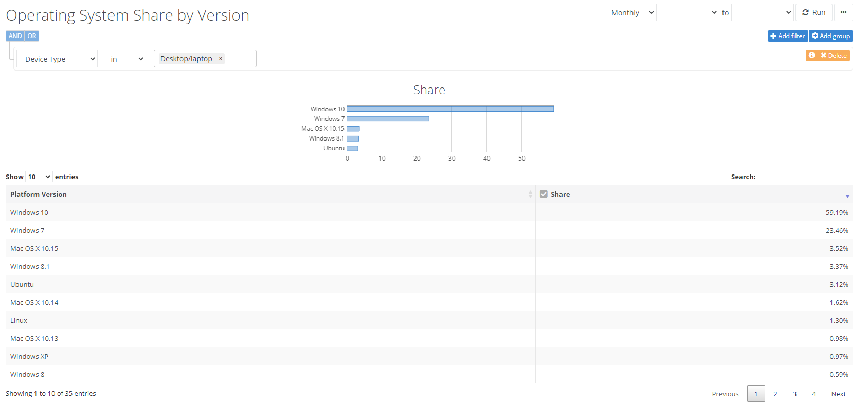Click the Windows 10 chart bar
868x403 pixels.
tap(450, 109)
